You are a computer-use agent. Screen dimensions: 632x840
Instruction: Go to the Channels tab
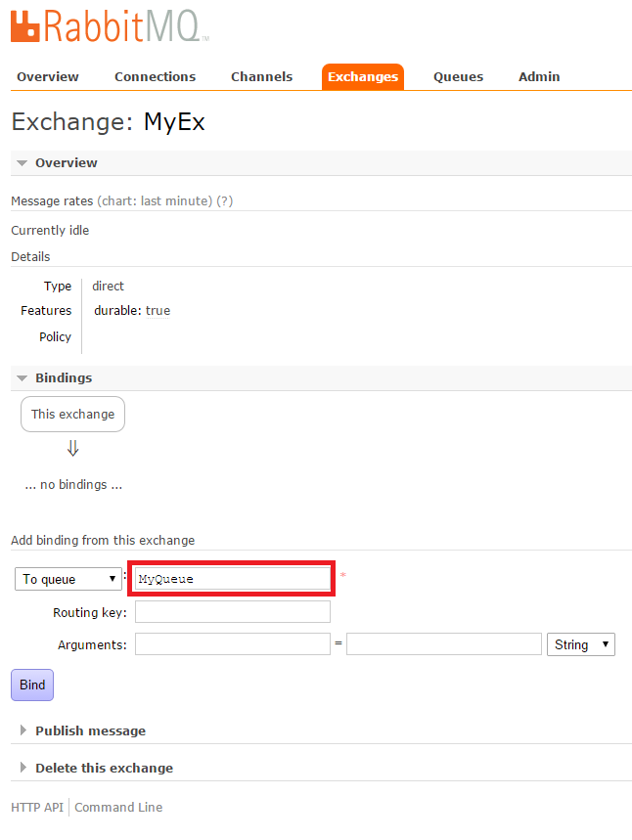pyautogui.click(x=261, y=77)
